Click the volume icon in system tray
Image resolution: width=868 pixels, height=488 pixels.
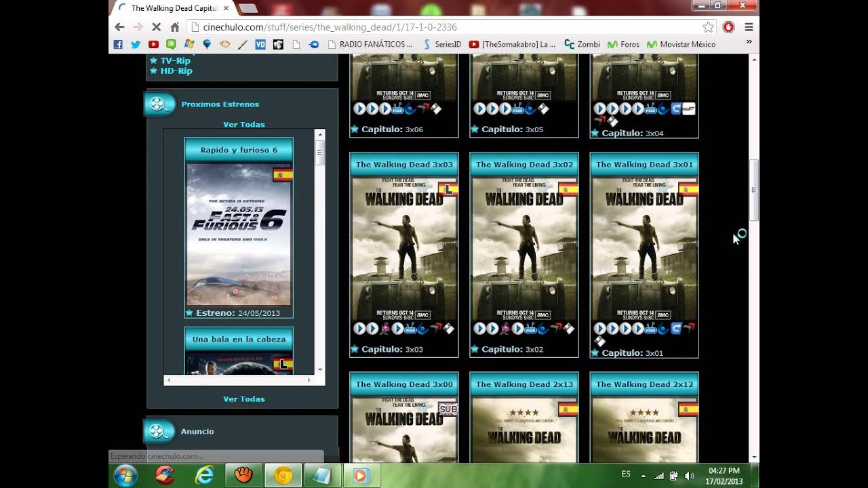(x=690, y=476)
